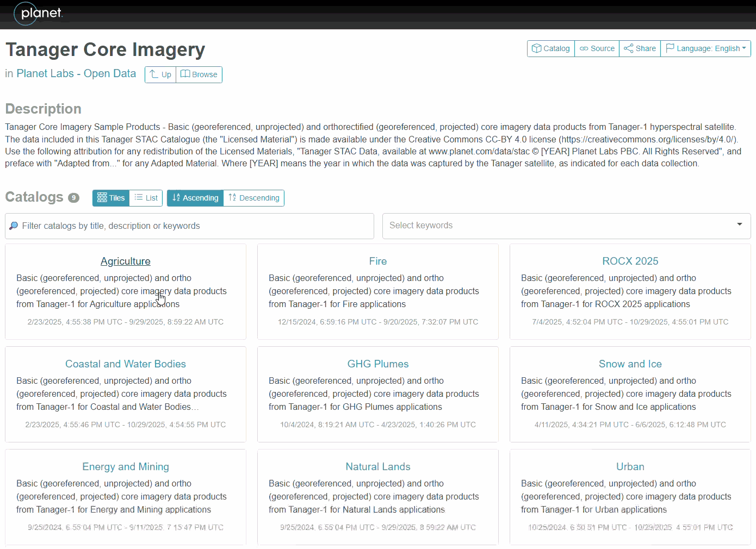Click the Browse button

coord(199,74)
